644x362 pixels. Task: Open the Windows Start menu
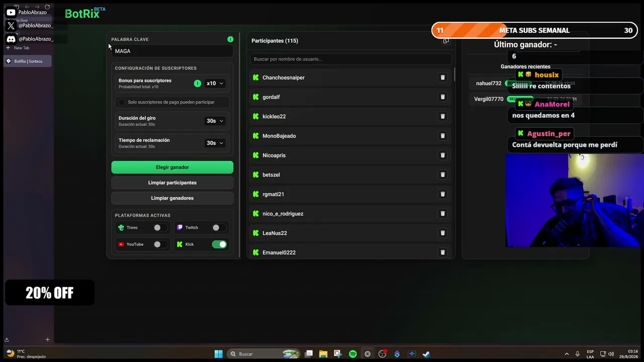click(218, 354)
